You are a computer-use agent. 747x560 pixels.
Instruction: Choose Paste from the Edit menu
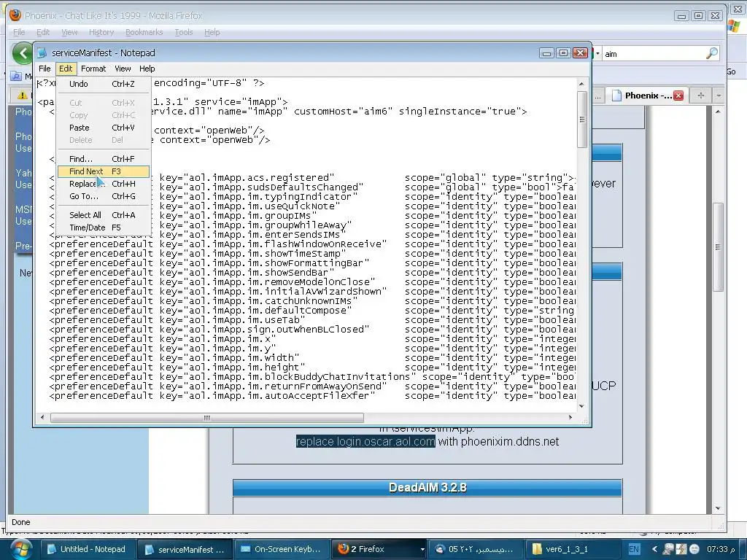(104, 128)
